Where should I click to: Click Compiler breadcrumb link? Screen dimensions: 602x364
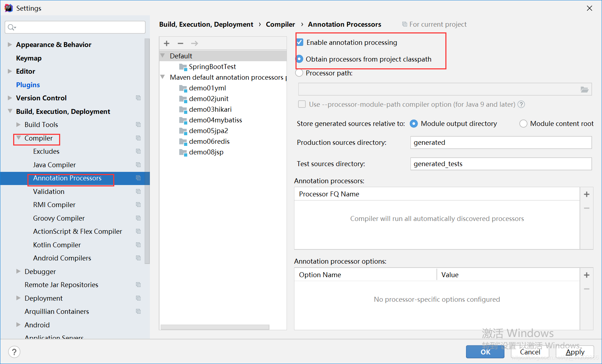(x=281, y=24)
